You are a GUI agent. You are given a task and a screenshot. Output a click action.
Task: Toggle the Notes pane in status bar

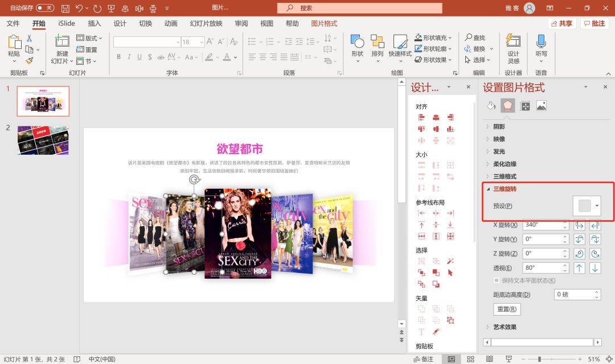click(x=423, y=359)
